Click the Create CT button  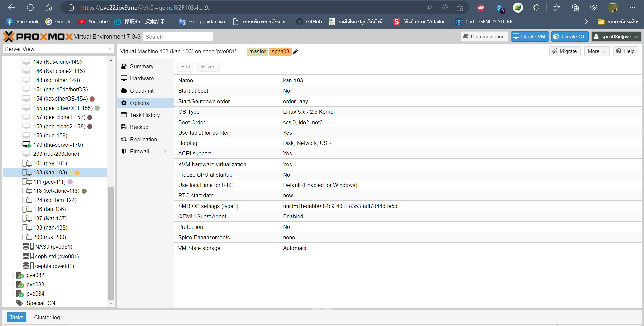pyautogui.click(x=570, y=37)
